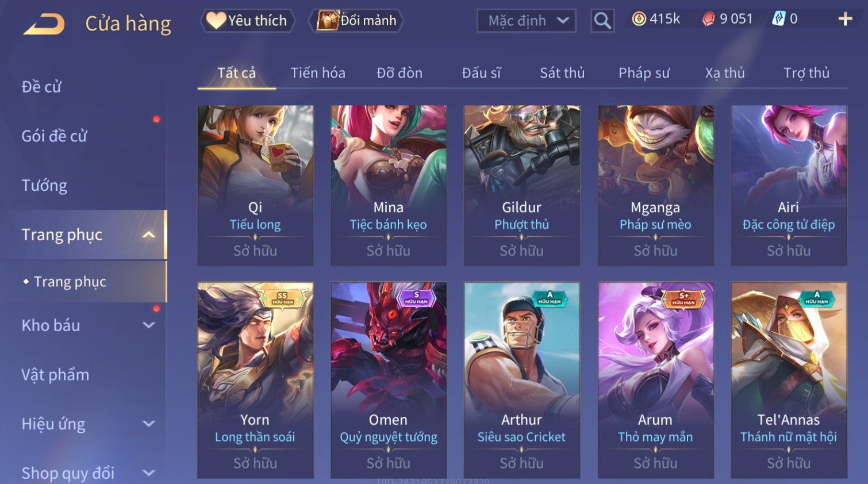Expand the Hiệu ứng sidebar section
This screenshot has width=868, height=484.
(x=148, y=424)
